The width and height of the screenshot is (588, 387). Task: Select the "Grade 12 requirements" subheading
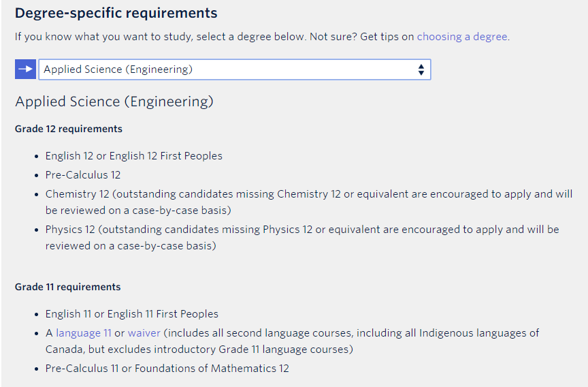tap(69, 129)
